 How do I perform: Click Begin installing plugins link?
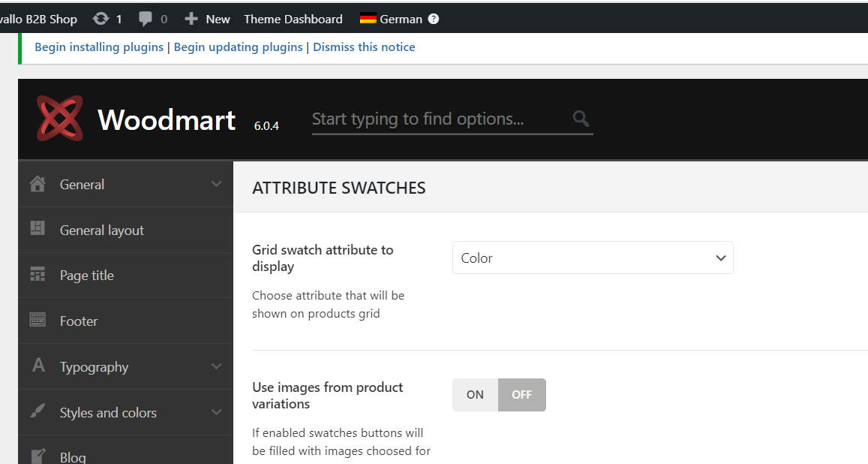[99, 47]
